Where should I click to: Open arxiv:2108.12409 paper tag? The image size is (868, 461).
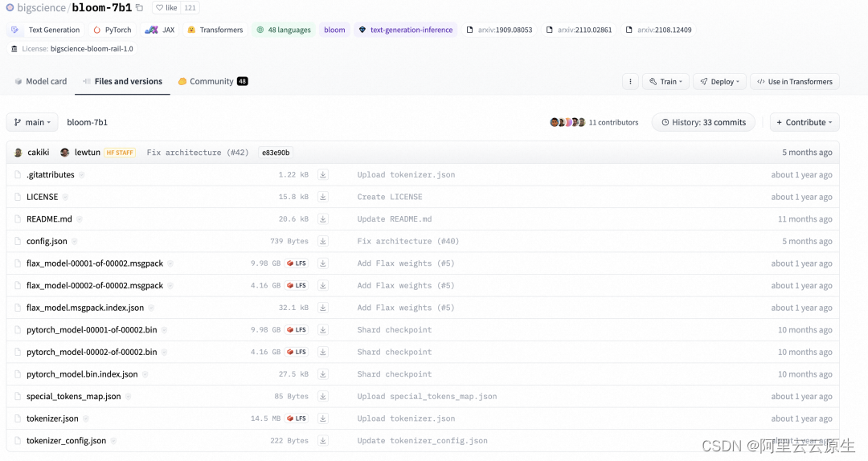click(659, 30)
